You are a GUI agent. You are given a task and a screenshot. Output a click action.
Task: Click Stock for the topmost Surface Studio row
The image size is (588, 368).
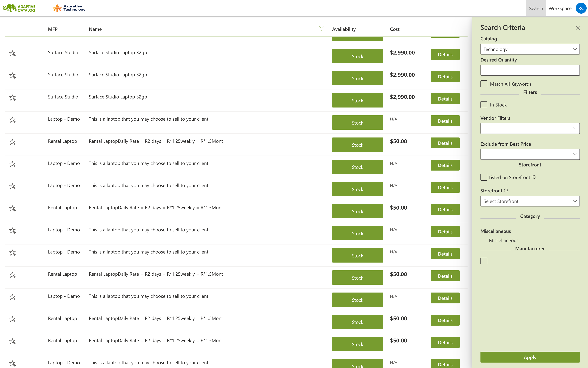(357, 56)
